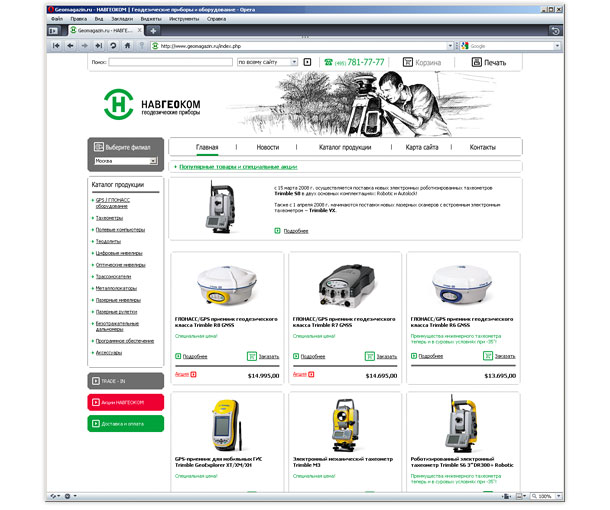
Task: Select the Новости navigation tab
Action: 268,147
